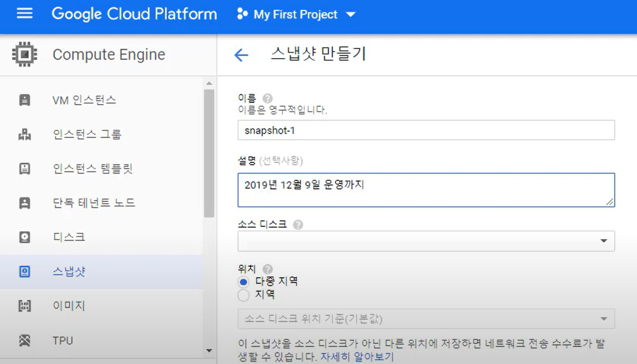The height and width of the screenshot is (364, 637).
Task: Click the description box resize handle
Action: tap(609, 202)
